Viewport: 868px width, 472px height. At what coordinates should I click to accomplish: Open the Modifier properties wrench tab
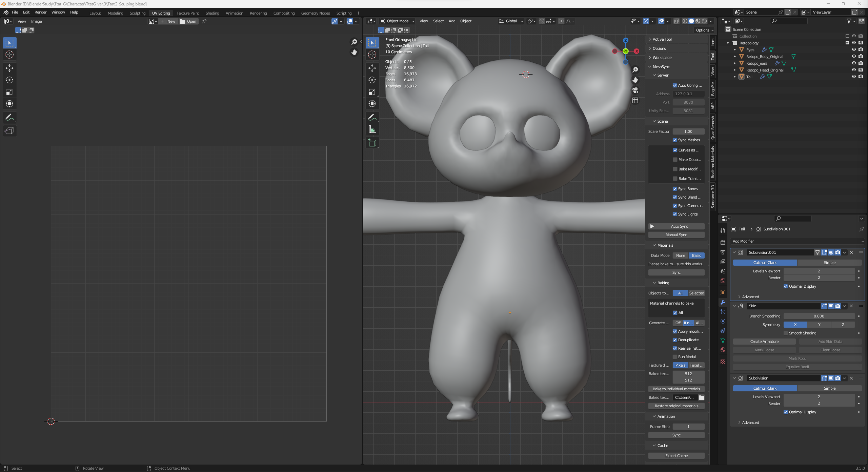pyautogui.click(x=723, y=302)
